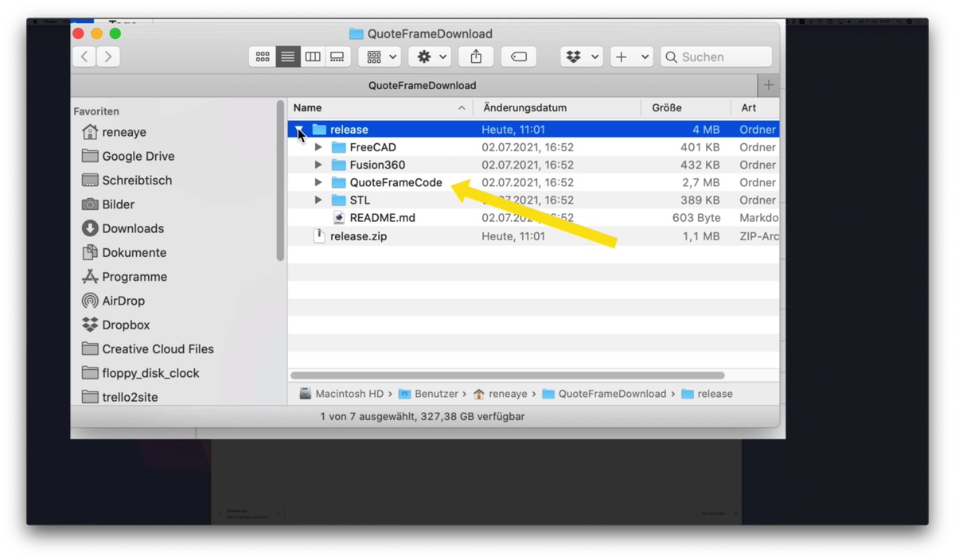Click Macintosh HD in path bar
The height and width of the screenshot is (560, 955).
pos(341,394)
